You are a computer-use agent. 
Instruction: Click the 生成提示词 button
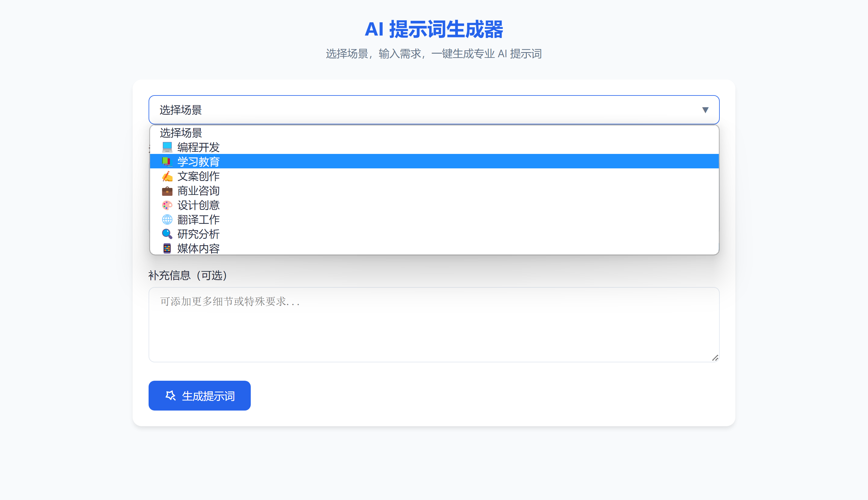[x=199, y=395]
